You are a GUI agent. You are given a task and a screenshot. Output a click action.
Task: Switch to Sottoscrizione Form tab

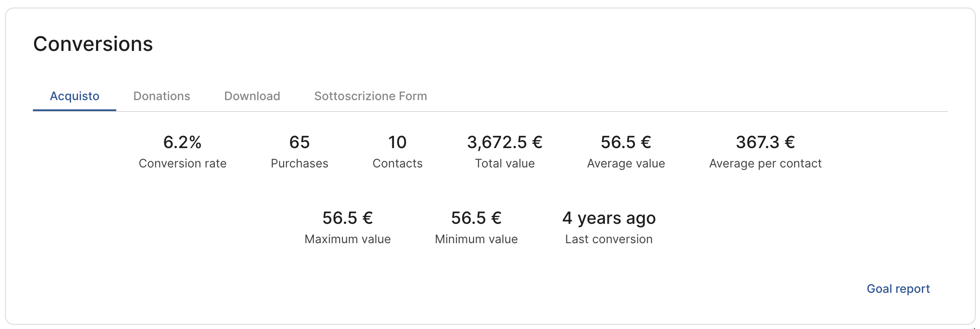[x=370, y=96]
